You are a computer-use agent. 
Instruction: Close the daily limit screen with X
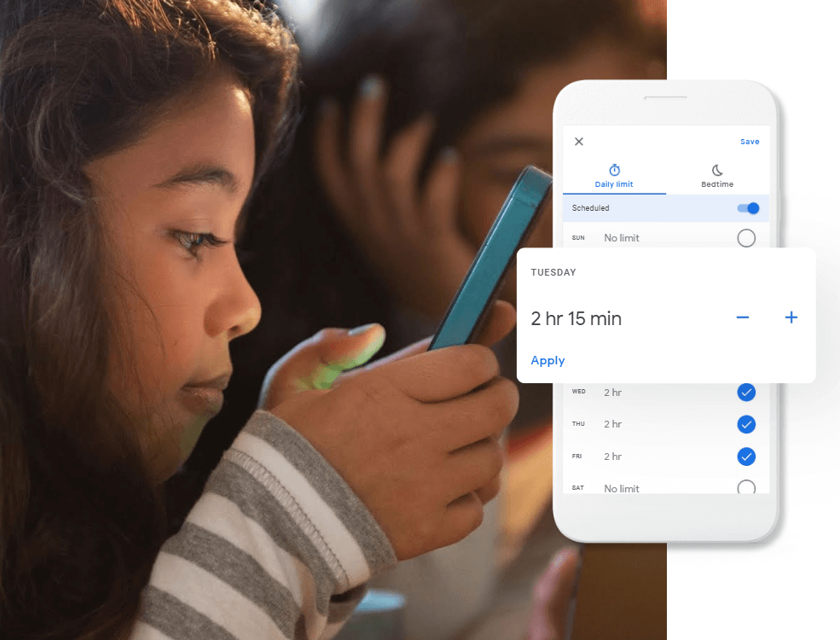578,142
